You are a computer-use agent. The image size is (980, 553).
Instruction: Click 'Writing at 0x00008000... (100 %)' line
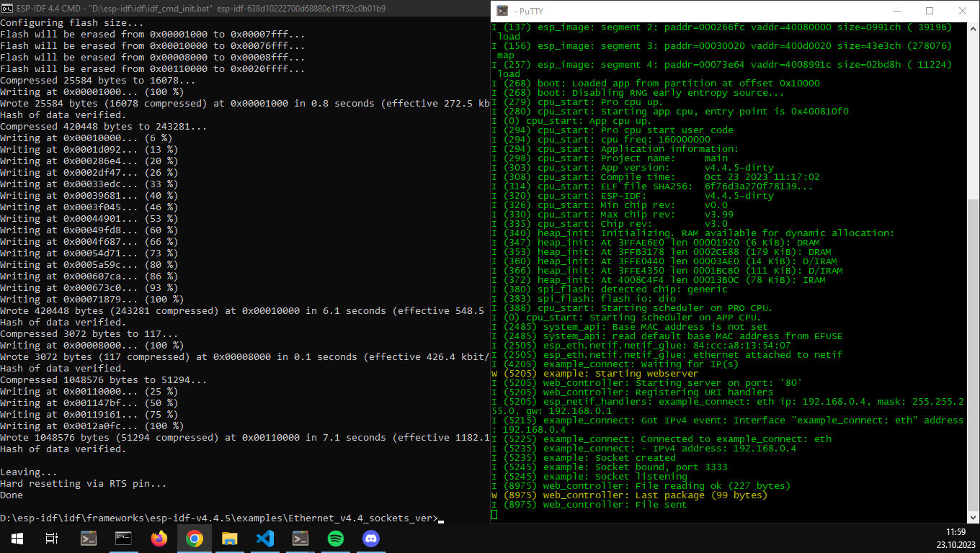[x=92, y=346]
